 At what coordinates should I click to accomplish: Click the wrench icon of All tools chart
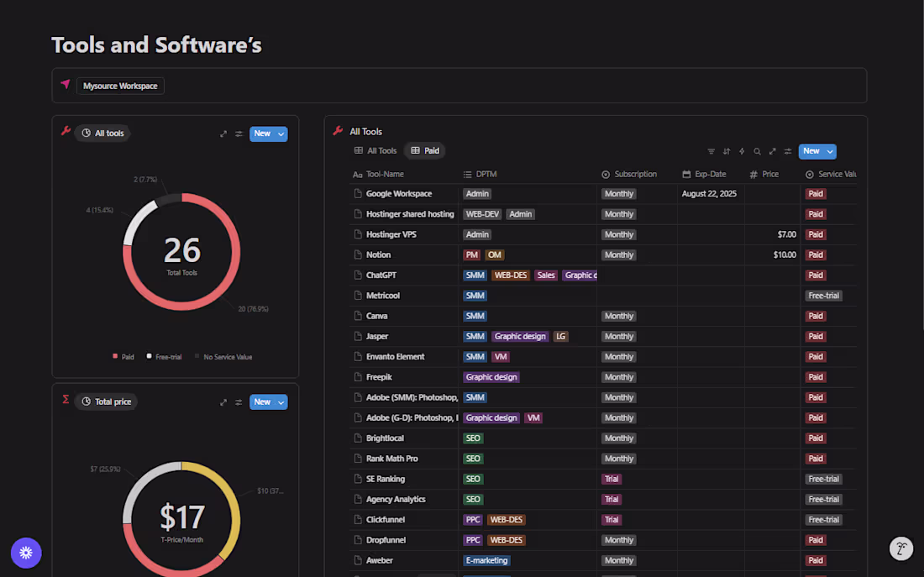66,131
